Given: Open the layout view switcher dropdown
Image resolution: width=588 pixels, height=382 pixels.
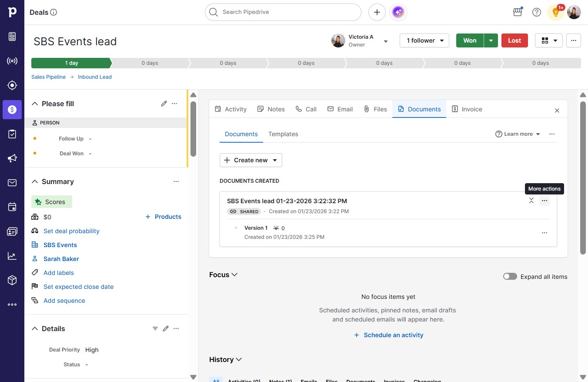Looking at the screenshot, I should coord(549,40).
